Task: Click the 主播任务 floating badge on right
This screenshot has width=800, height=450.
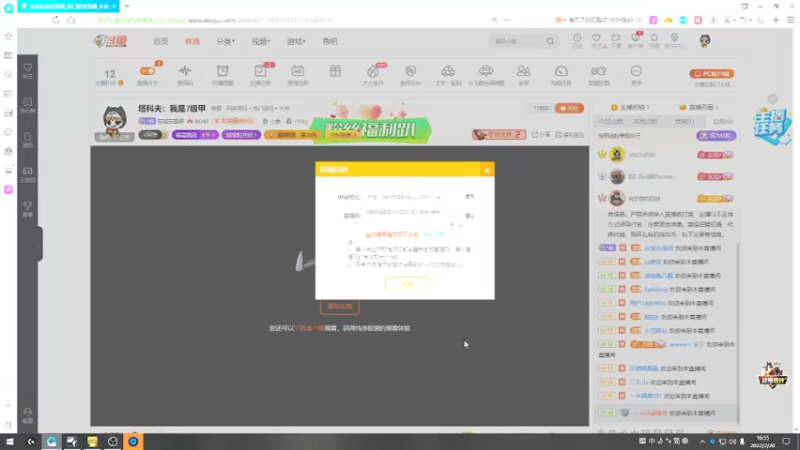Action: tap(772, 124)
